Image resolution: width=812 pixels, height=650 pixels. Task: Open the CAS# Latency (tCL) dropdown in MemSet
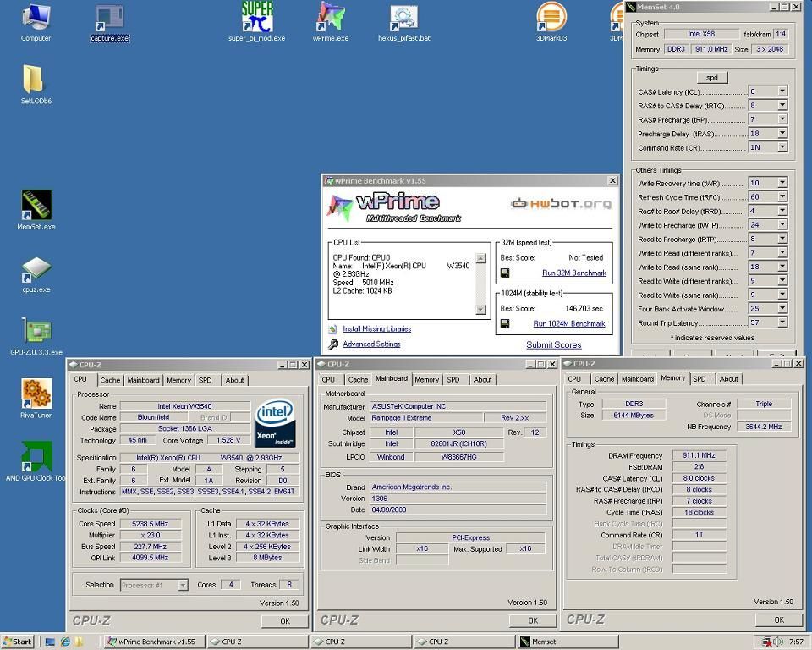[782, 91]
